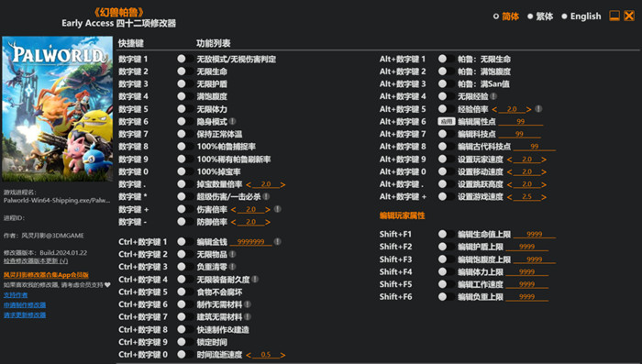Click info icon beside 伤害倍率
The image size is (642, 364).
click(277, 209)
